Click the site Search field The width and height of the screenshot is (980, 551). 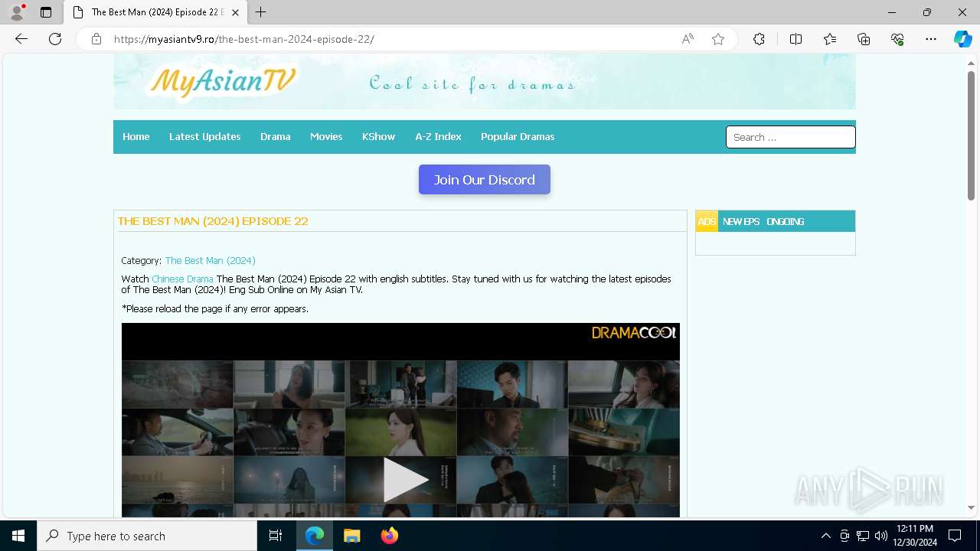(x=790, y=137)
